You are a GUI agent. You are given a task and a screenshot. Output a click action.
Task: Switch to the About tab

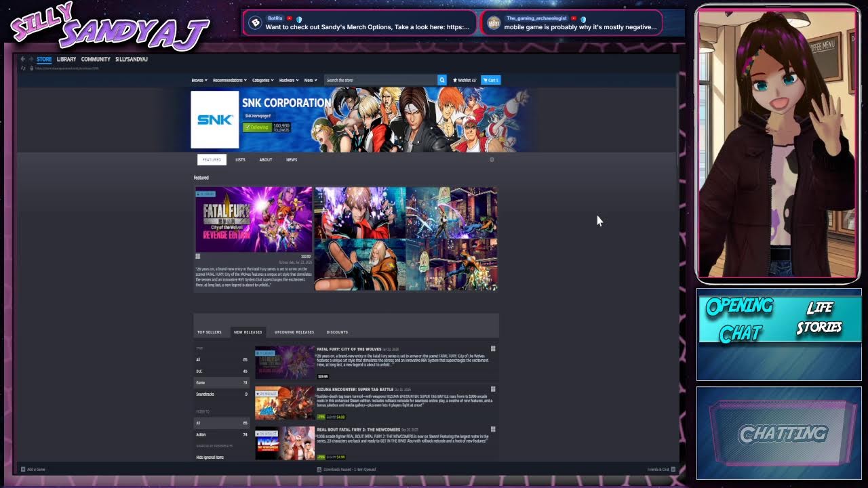tap(266, 160)
